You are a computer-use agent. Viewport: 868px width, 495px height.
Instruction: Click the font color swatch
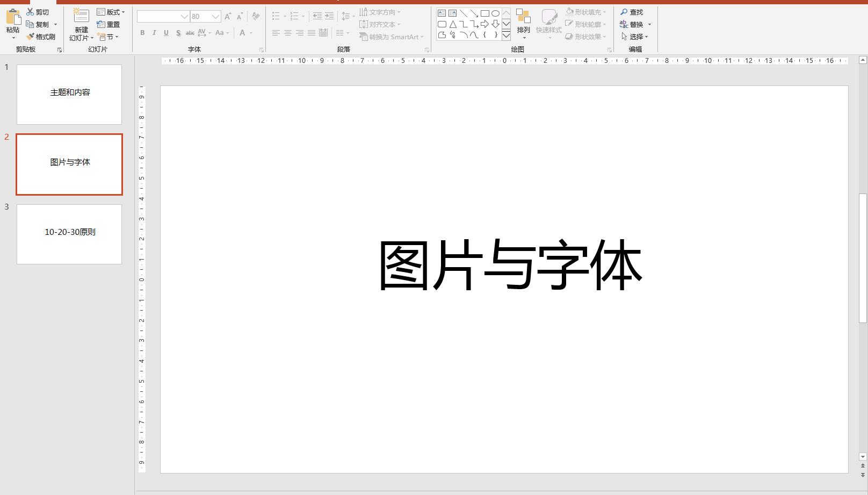(x=242, y=33)
